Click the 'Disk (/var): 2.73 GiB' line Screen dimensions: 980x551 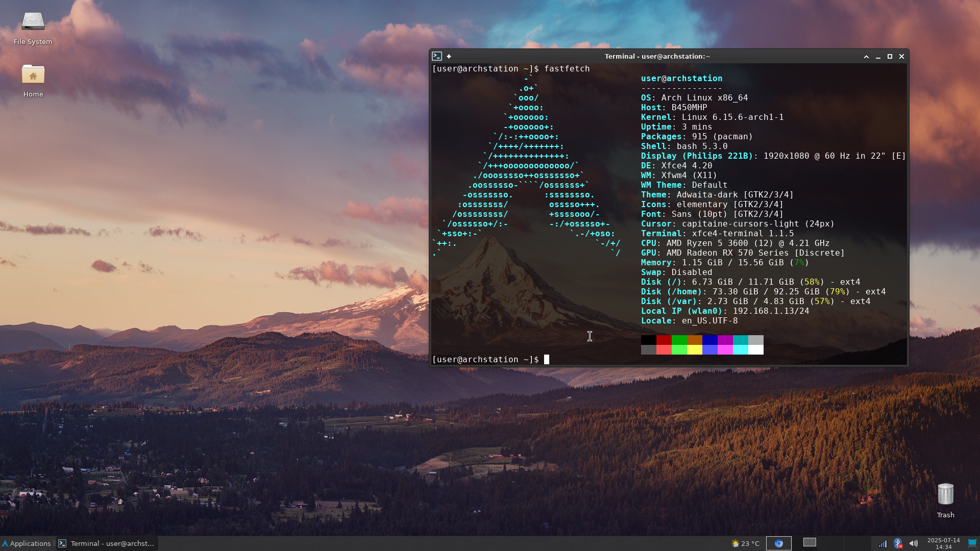pos(756,302)
